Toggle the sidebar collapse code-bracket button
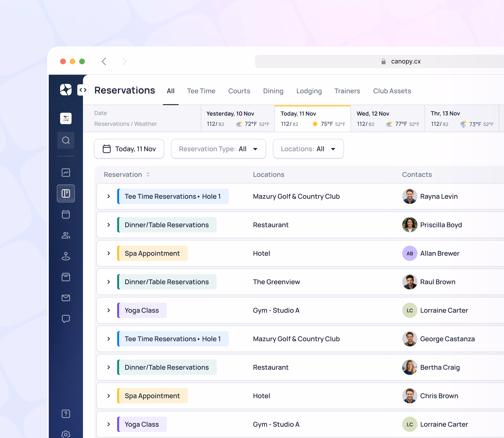Viewport: 504px width, 438px height. [83, 90]
